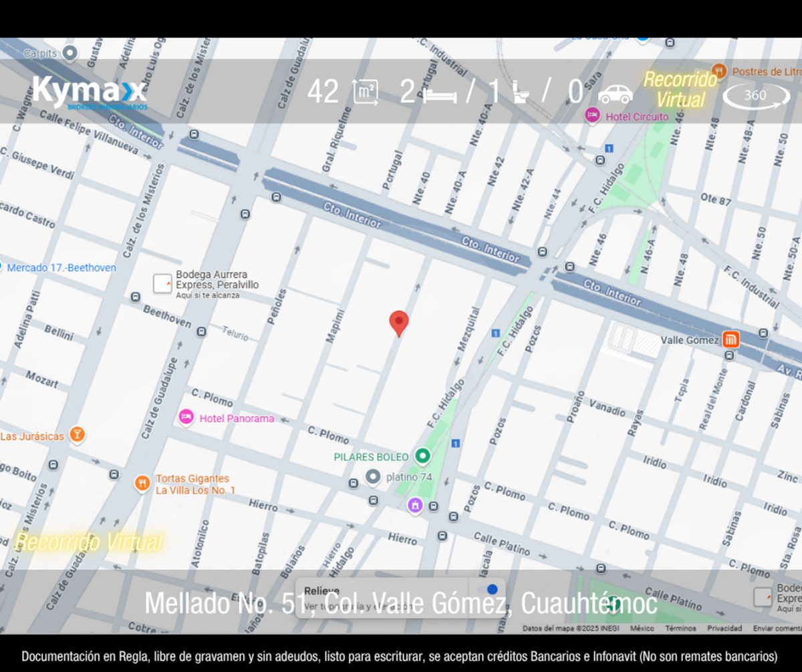The width and height of the screenshot is (802, 672).
Task: Click the purple marker near Hierro street
Action: (x=415, y=505)
